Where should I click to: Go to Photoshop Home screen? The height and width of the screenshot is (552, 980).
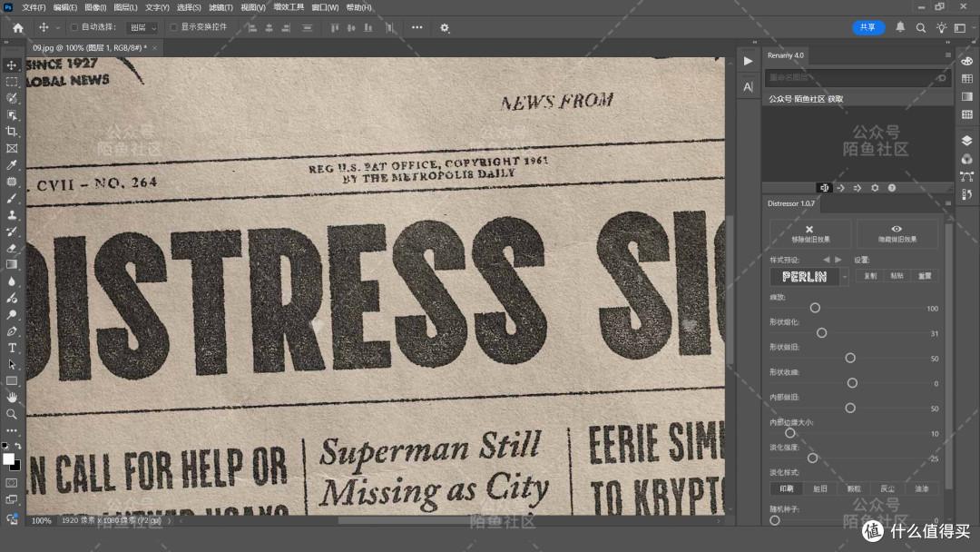click(x=18, y=27)
